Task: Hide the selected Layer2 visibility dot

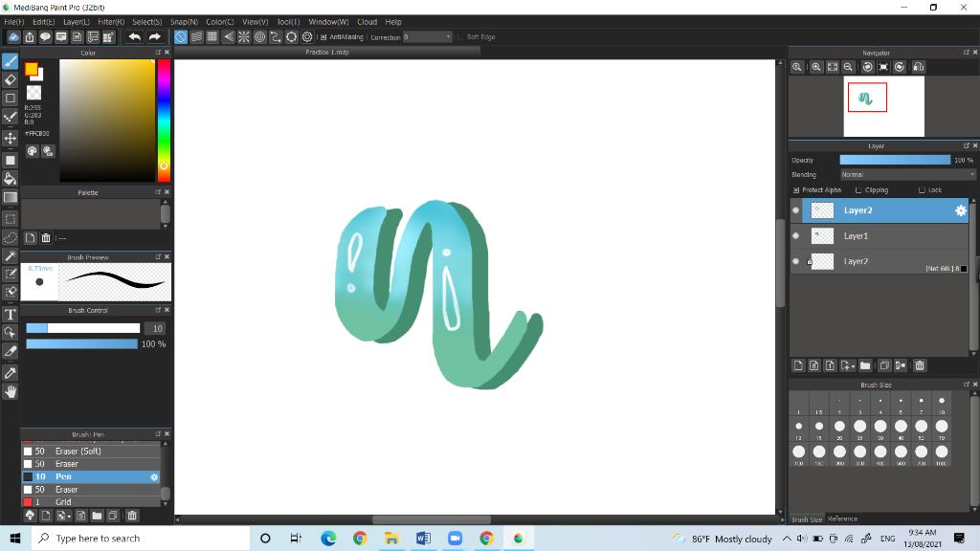Action: pos(795,210)
